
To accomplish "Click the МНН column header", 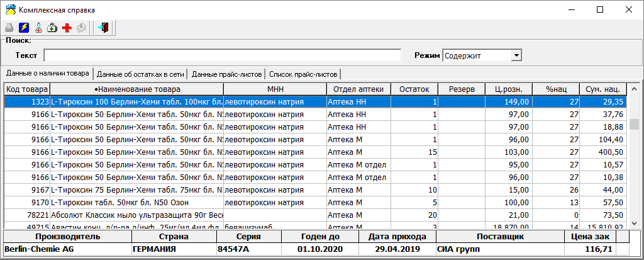I will click(275, 89).
